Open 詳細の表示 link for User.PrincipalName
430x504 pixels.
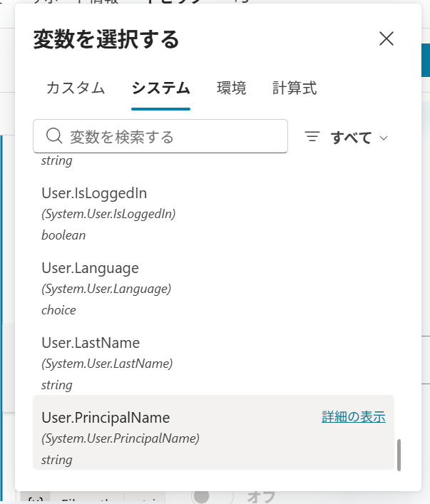(x=353, y=417)
